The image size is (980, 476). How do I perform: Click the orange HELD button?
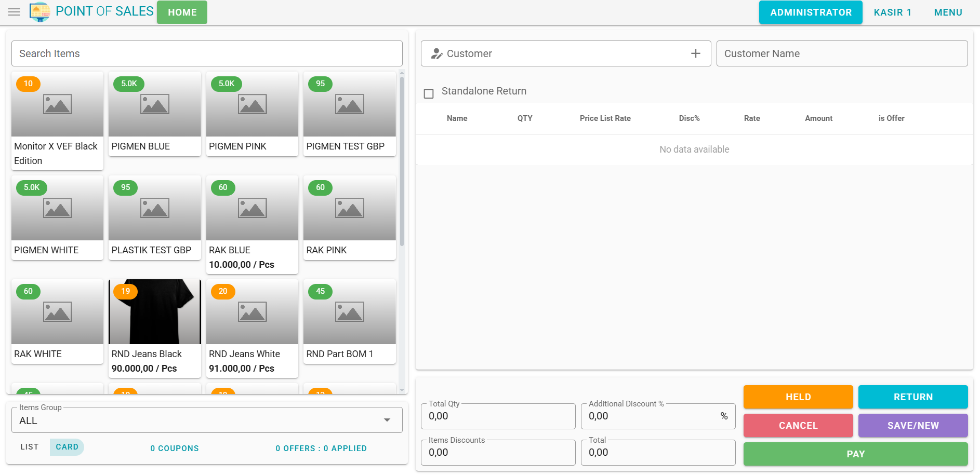coord(798,397)
